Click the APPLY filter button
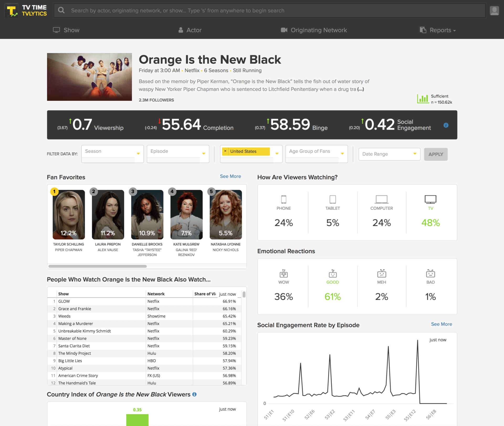The height and width of the screenshot is (426, 504). (436, 154)
